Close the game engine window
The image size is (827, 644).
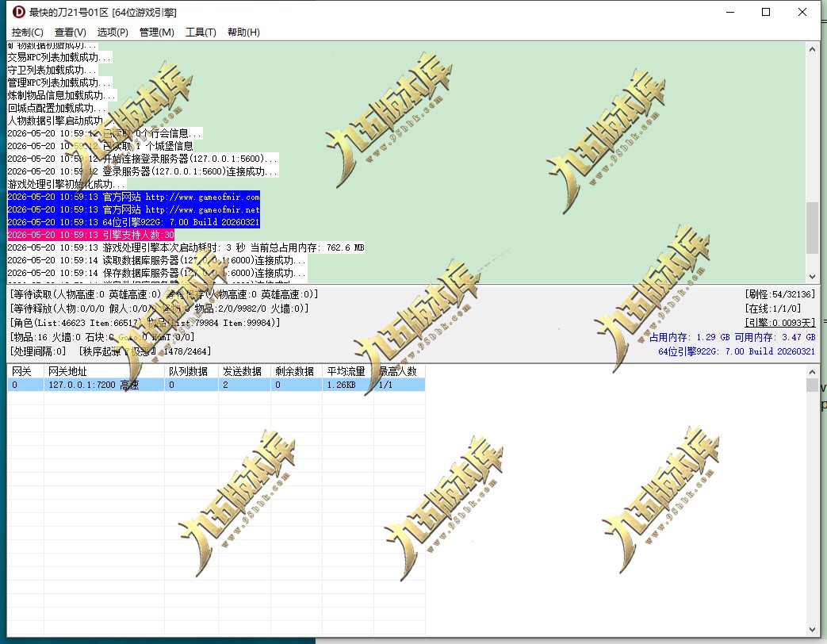pos(802,12)
